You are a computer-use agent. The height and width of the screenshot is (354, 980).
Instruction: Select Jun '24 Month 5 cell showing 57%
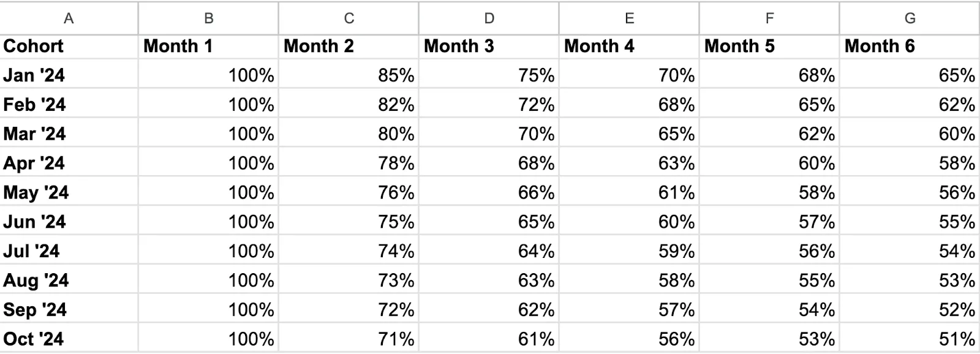769,222
